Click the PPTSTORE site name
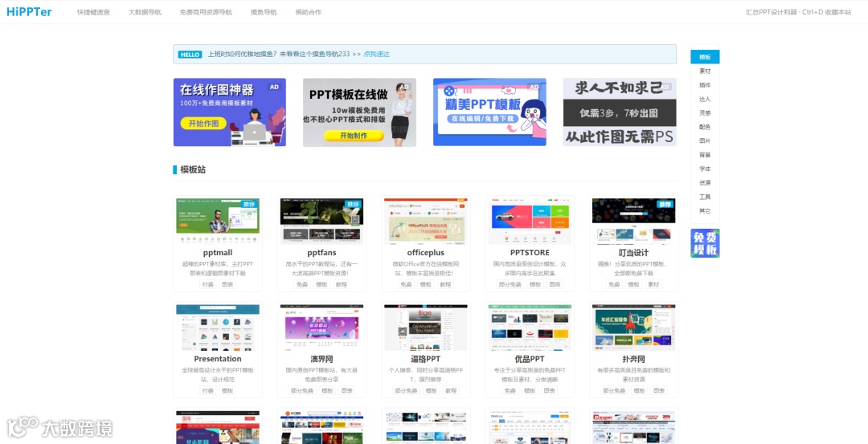The image size is (868, 444). [x=530, y=253]
